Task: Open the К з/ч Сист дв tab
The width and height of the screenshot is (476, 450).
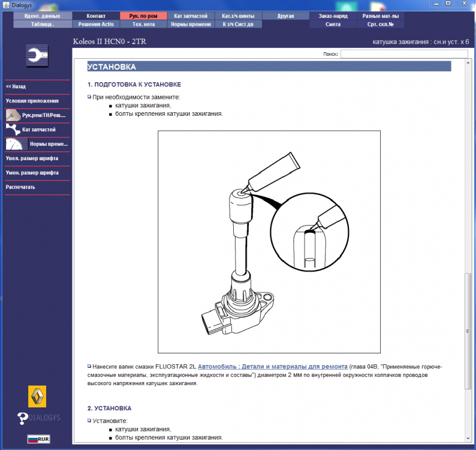Action: pos(239,24)
